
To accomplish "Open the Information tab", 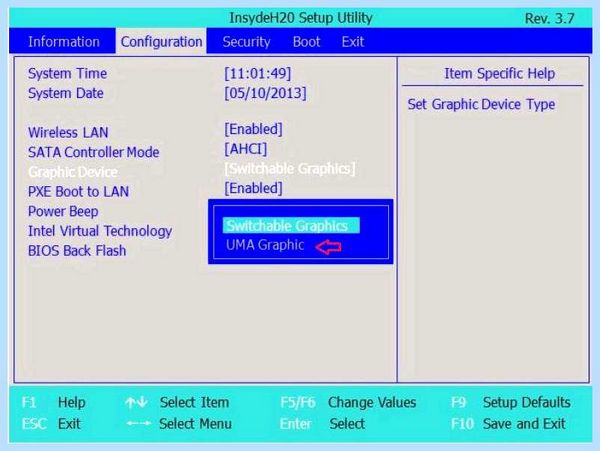I will (64, 41).
